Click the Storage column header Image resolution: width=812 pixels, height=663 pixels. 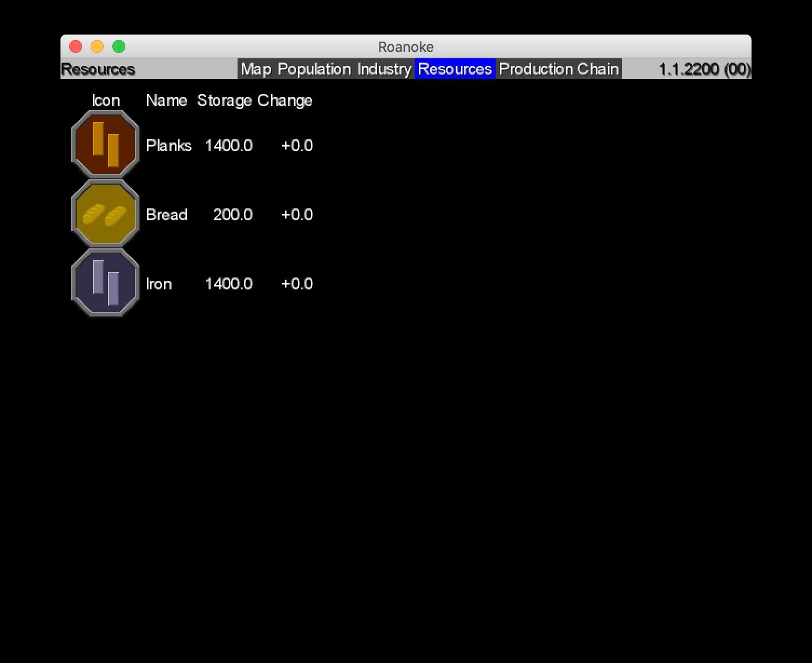pos(224,100)
